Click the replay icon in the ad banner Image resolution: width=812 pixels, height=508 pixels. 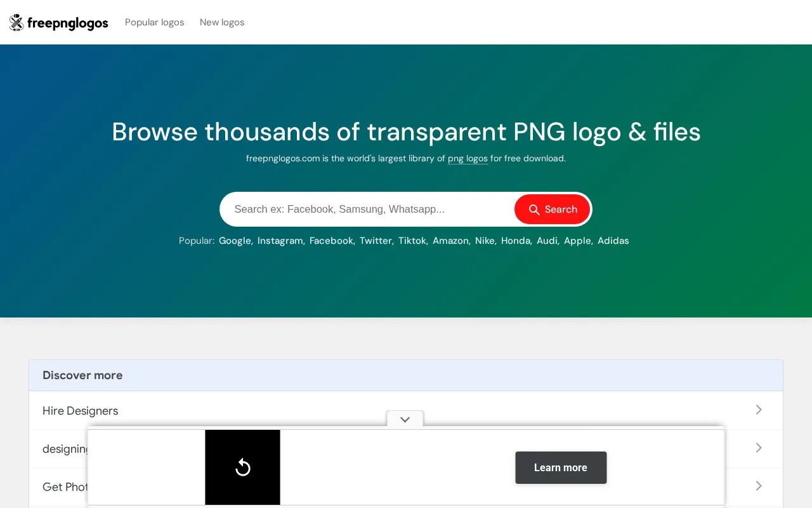[242, 467]
